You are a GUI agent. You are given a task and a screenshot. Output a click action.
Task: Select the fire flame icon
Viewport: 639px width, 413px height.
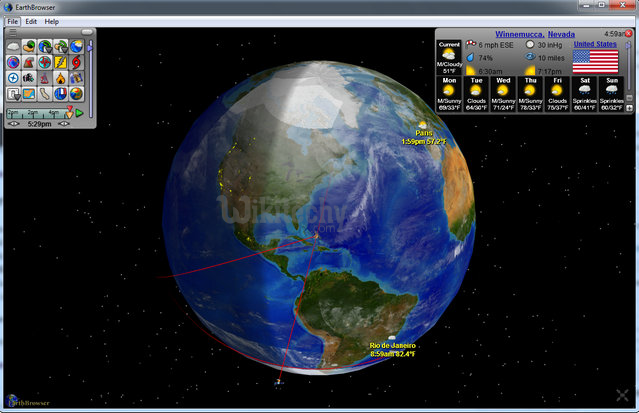(60, 78)
